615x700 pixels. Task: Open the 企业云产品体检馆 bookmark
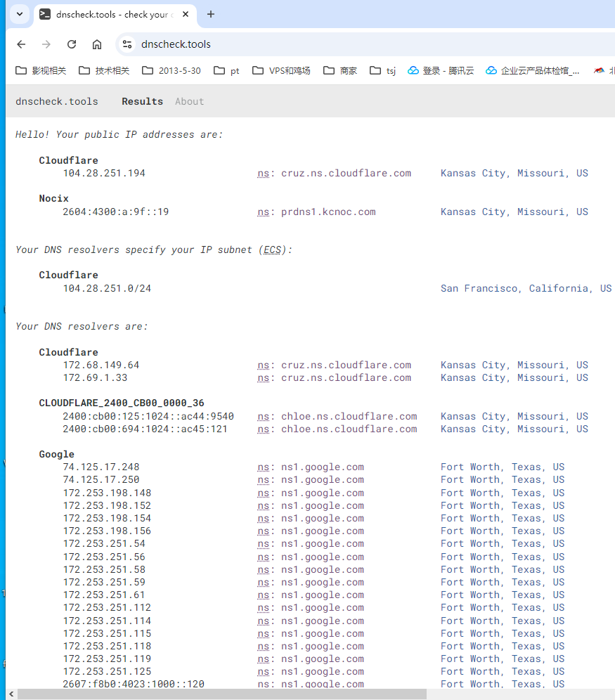[x=533, y=70]
